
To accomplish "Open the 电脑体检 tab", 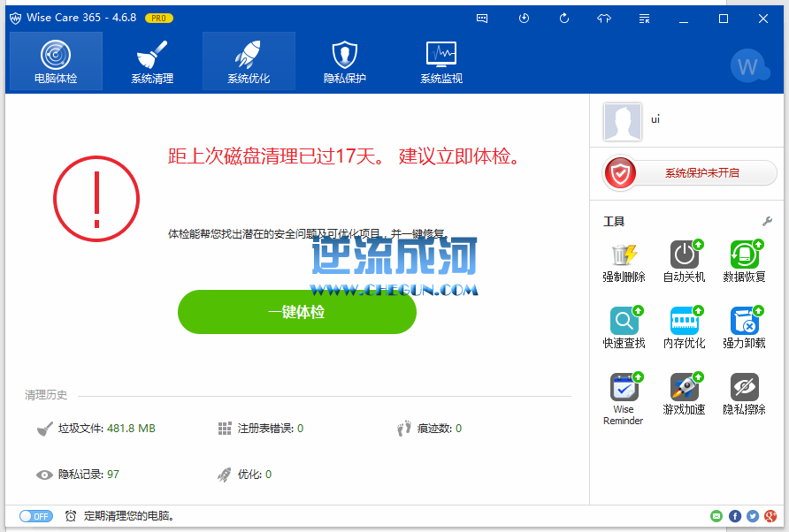I will point(56,61).
